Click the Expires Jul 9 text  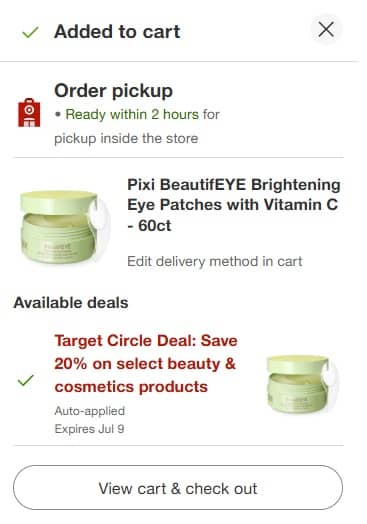tap(89, 429)
